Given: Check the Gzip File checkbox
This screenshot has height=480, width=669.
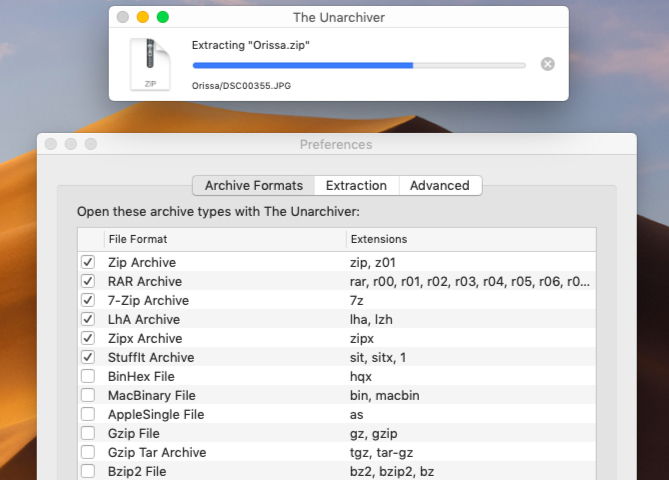Looking at the screenshot, I should 87,433.
